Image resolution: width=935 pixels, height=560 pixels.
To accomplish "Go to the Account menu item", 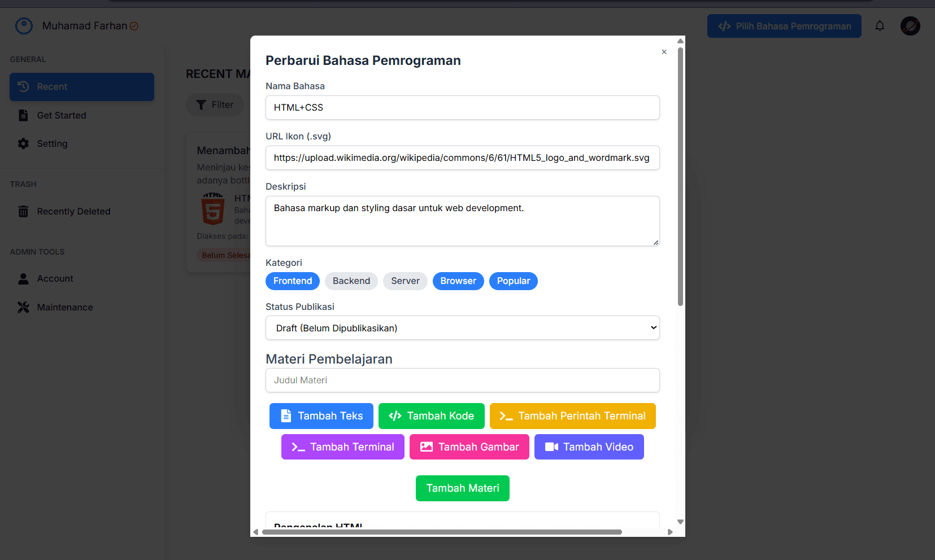I will click(x=55, y=279).
